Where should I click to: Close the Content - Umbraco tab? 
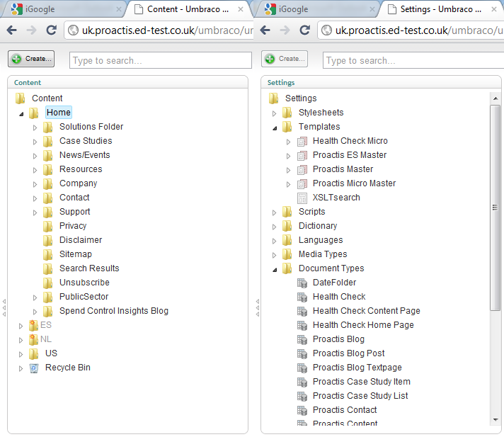point(241,10)
